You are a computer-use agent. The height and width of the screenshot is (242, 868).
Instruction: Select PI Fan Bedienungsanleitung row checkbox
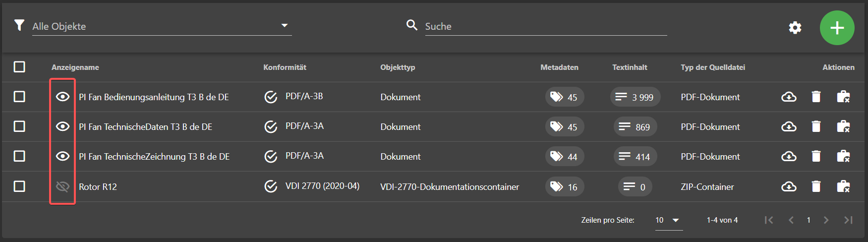coord(19,96)
